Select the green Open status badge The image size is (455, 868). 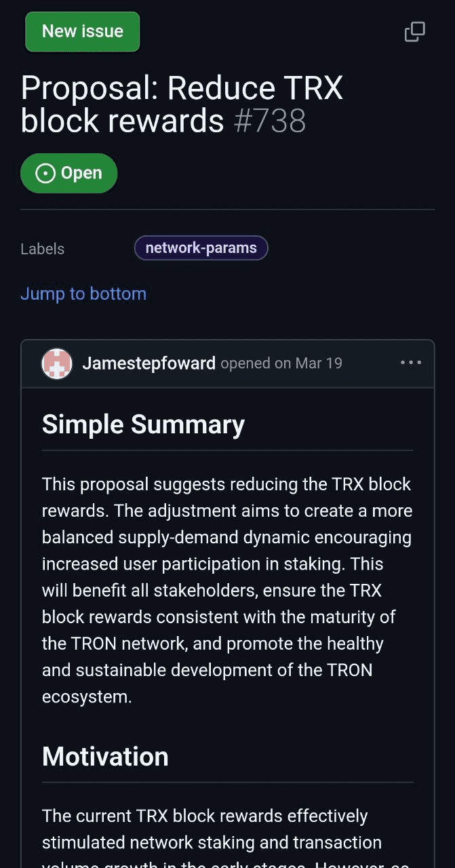(x=69, y=174)
